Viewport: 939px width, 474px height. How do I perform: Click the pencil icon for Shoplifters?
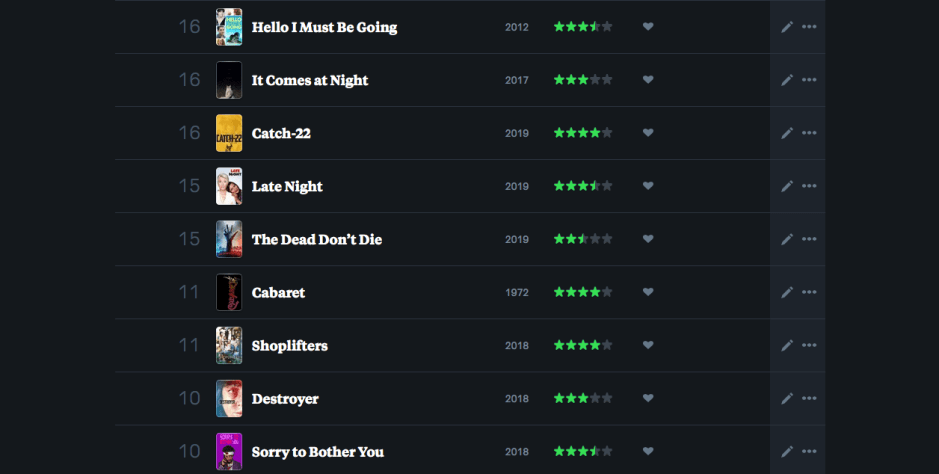(x=787, y=345)
